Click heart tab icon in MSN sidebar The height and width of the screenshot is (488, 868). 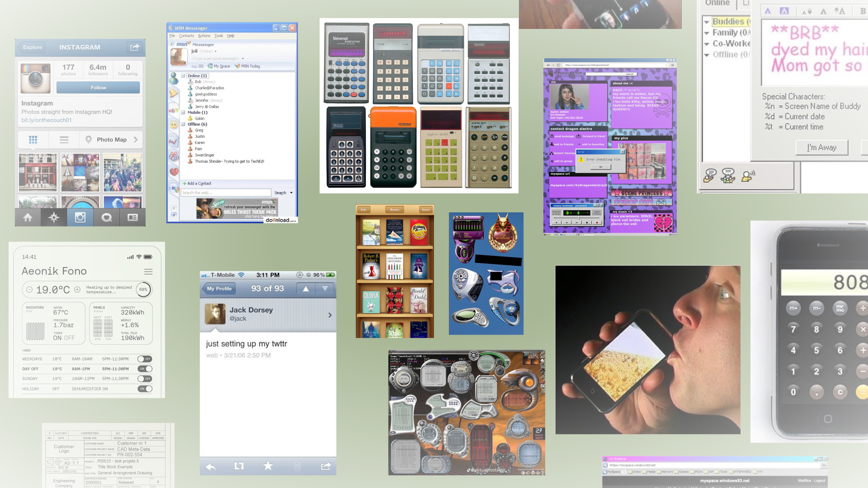174,172
